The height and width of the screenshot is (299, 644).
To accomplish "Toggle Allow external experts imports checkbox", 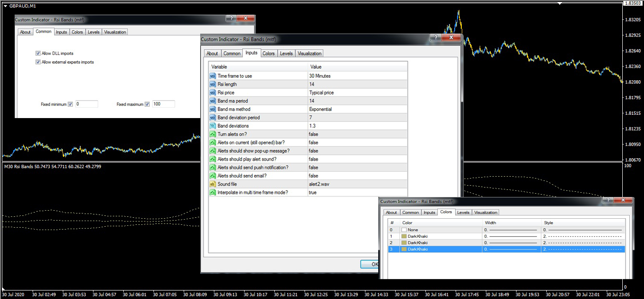I will pyautogui.click(x=38, y=62).
